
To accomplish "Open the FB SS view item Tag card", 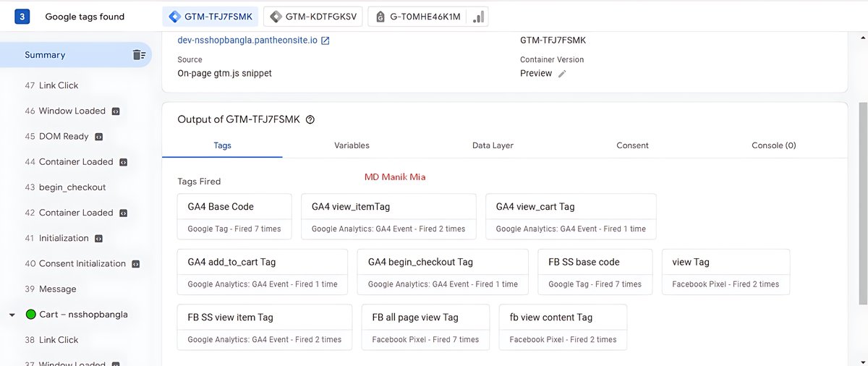I will 265,328.
